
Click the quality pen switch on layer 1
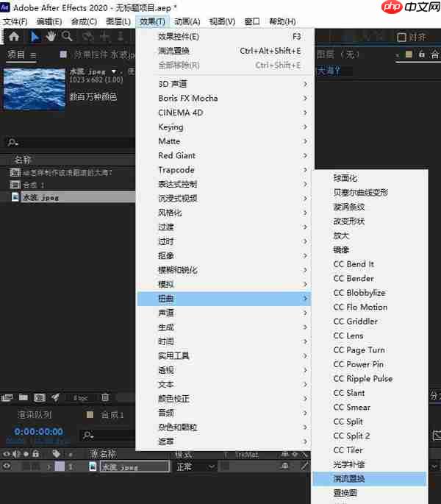[x=304, y=466]
